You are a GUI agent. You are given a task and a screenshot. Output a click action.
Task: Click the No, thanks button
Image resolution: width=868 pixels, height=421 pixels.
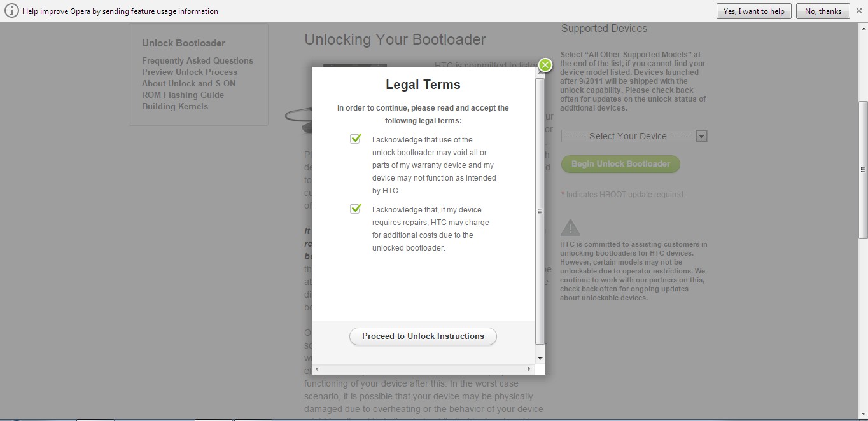[823, 11]
